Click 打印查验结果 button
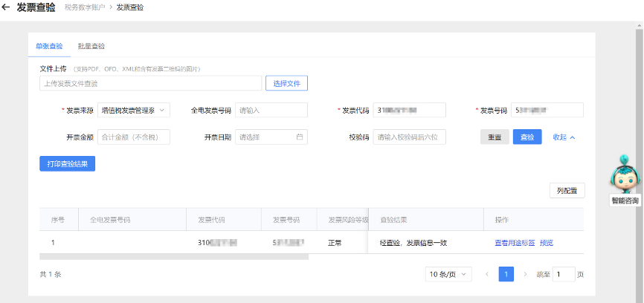This screenshot has width=644, height=303. [67, 163]
